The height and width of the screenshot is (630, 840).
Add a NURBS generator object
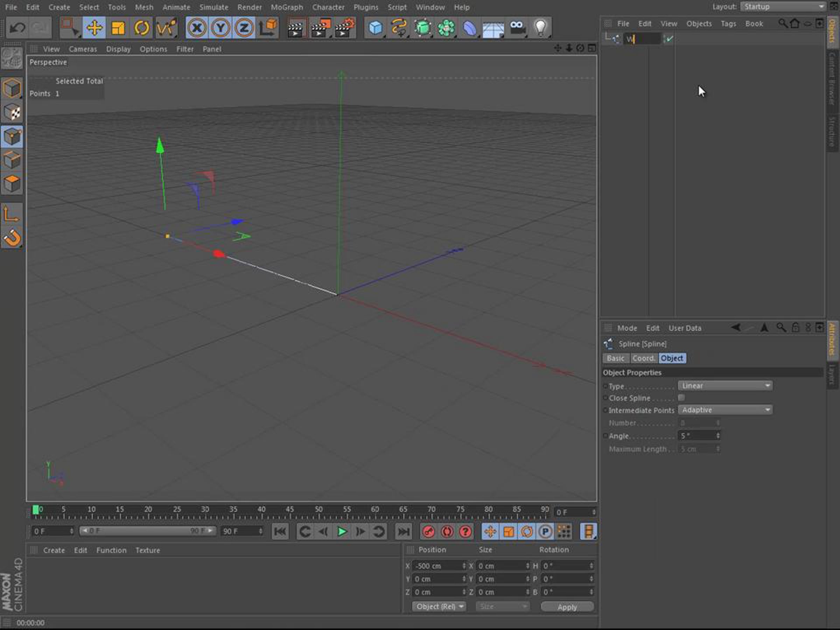pos(423,28)
